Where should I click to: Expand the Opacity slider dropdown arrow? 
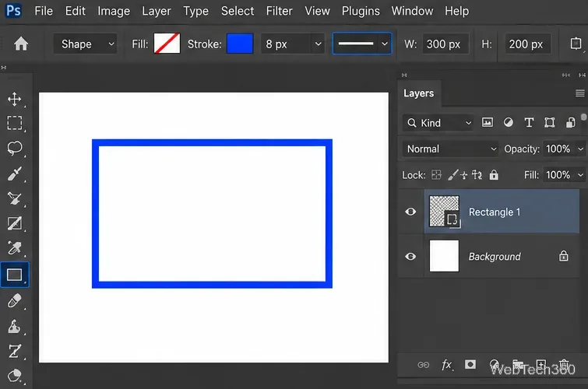[580, 149]
